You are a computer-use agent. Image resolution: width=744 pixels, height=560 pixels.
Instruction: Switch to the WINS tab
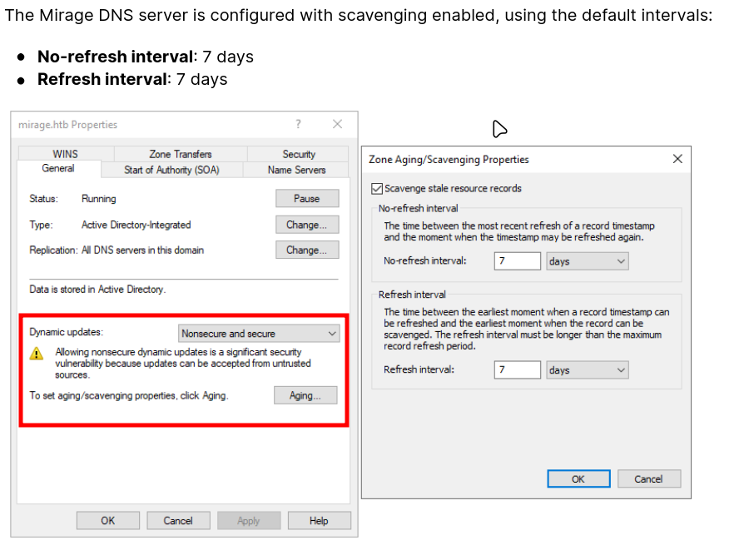point(65,154)
